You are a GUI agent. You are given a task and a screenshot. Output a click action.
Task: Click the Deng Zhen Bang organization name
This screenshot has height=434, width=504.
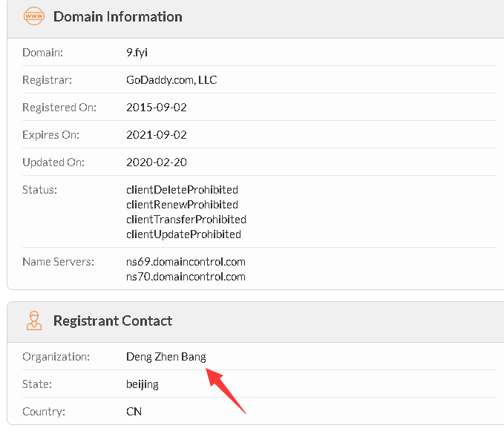click(x=166, y=357)
